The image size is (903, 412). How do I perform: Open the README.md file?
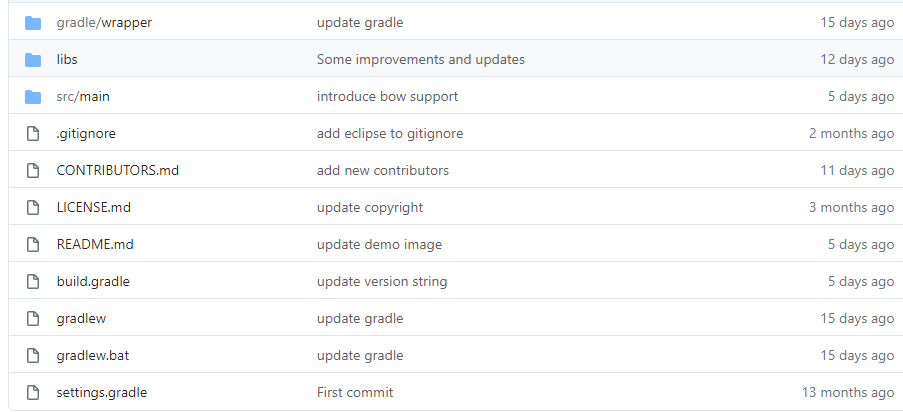coord(95,245)
